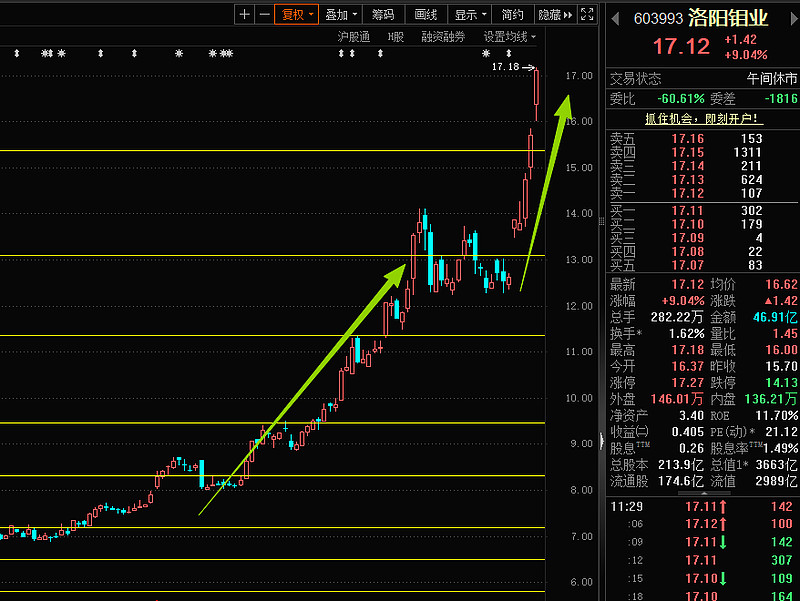The height and width of the screenshot is (601, 800).
Task: Go to previous stock with left arrow
Action: [x=615, y=19]
